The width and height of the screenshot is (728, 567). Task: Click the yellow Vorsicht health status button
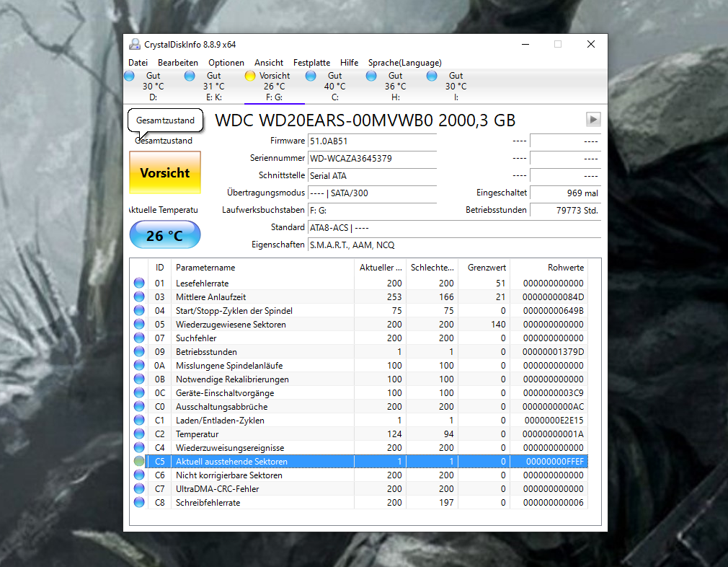165,172
